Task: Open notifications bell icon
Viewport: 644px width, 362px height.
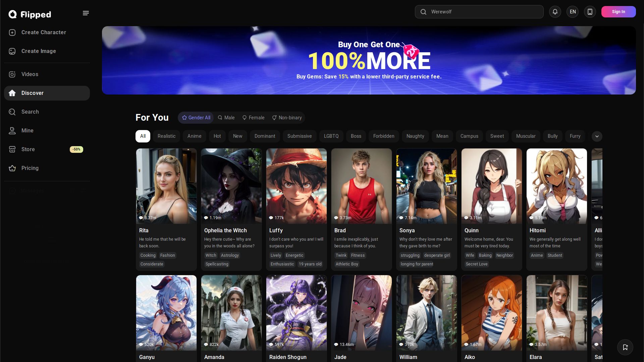Action: pyautogui.click(x=555, y=12)
